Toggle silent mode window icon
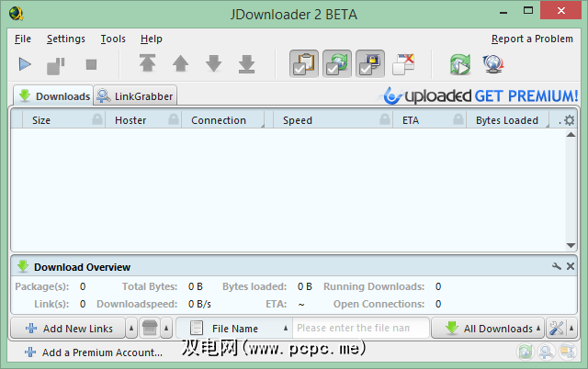The height and width of the screenshot is (369, 588). (x=403, y=64)
